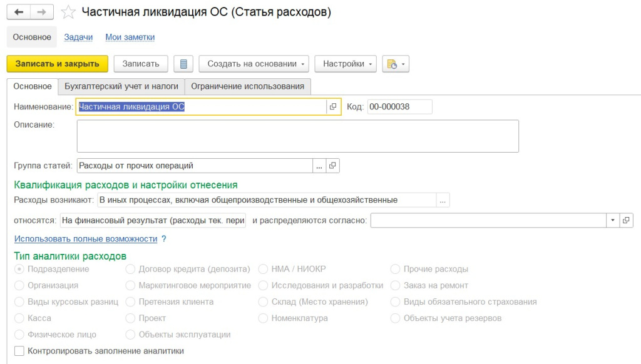This screenshot has height=364, width=641.
Task: Open the относятся field value selector
Action: 153,221
